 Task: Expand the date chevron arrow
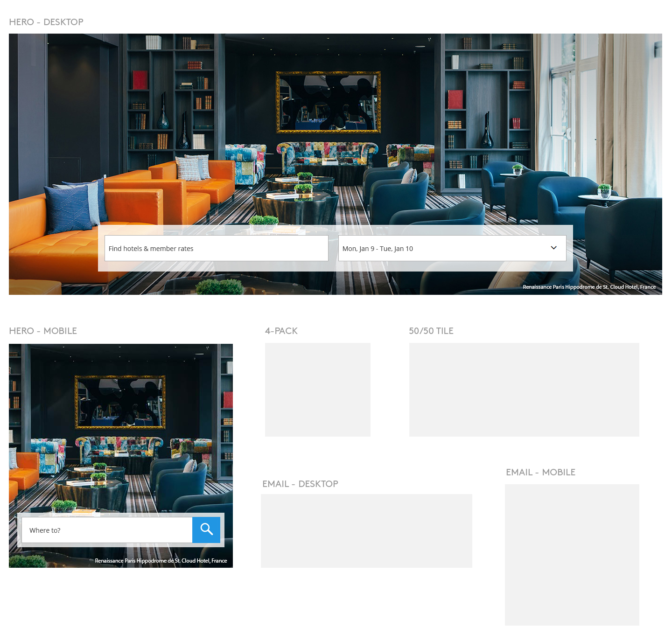[553, 248]
